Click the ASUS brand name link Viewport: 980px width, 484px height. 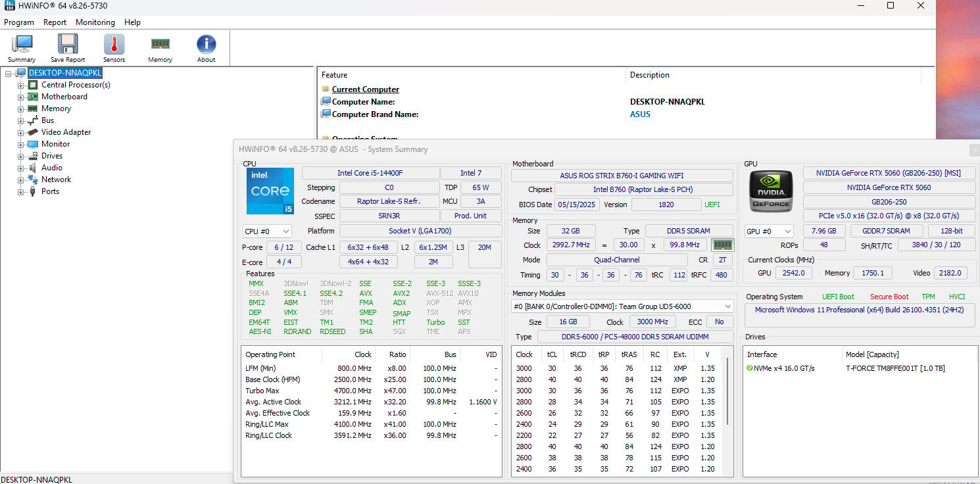640,114
